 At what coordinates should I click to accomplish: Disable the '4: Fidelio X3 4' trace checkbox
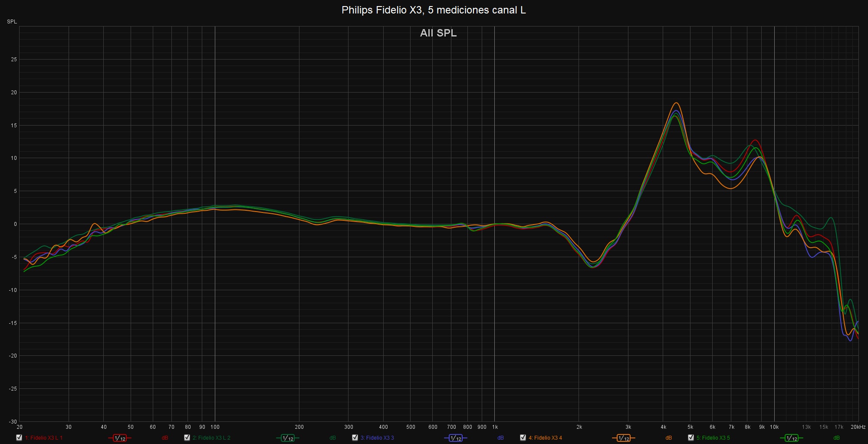click(x=523, y=437)
